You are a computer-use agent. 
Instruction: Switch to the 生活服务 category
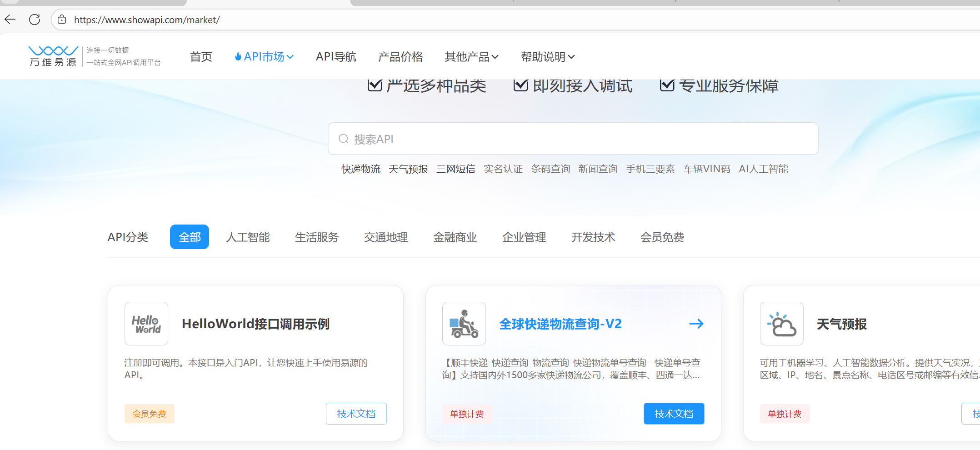317,237
